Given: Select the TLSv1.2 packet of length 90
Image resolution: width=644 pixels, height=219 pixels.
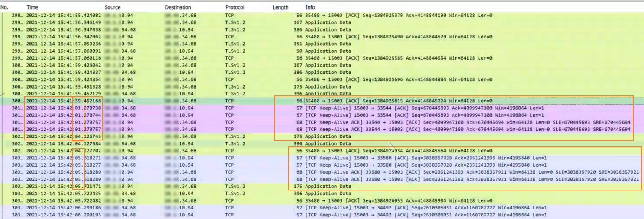Looking at the screenshot, I should pos(322,51).
